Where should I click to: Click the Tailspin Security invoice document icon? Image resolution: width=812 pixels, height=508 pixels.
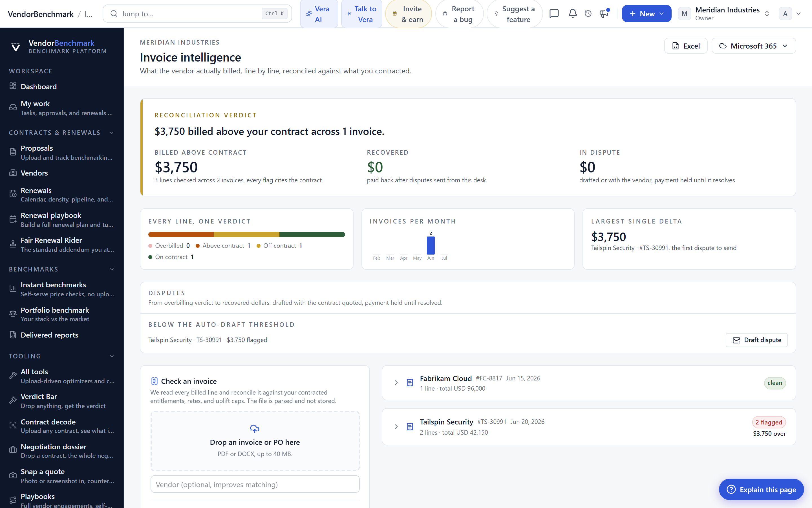pyautogui.click(x=410, y=427)
